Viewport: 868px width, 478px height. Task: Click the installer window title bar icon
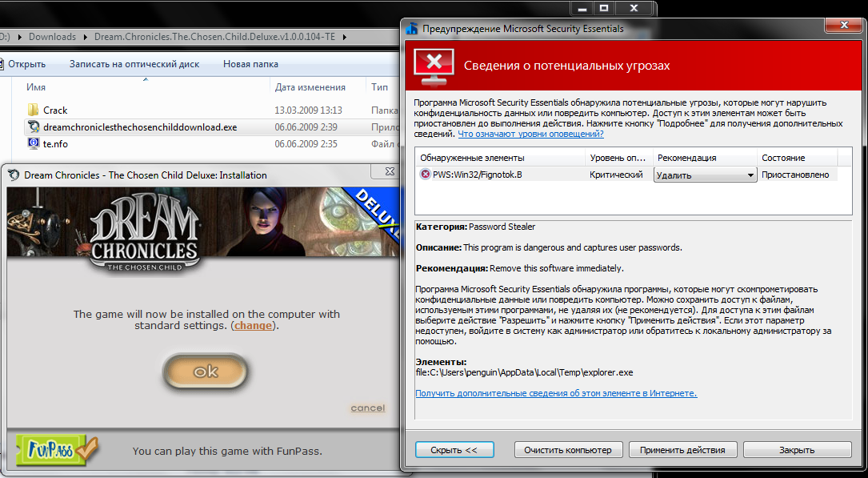(14, 175)
